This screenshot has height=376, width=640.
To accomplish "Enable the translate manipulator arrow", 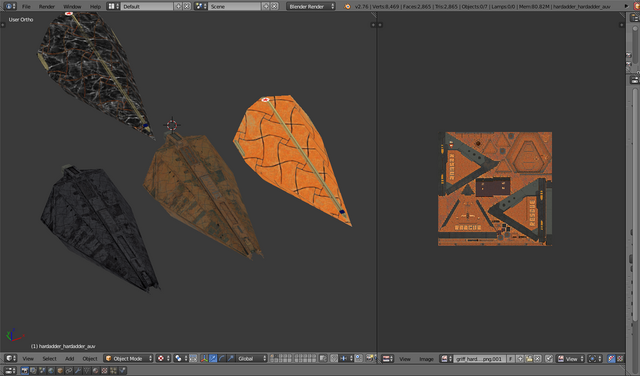I will (x=213, y=358).
